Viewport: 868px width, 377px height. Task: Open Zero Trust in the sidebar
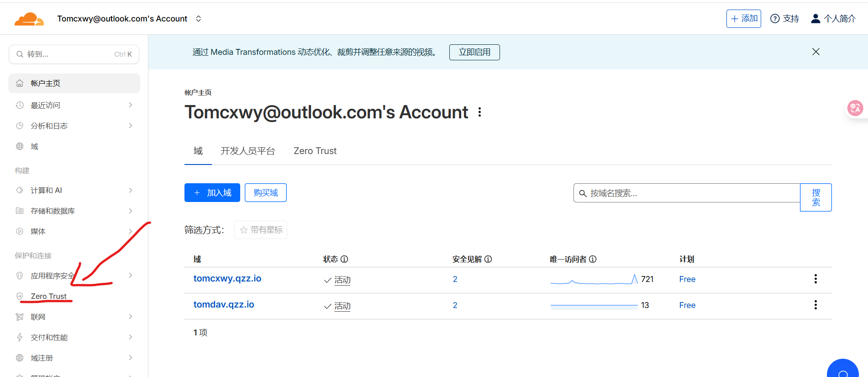[48, 296]
